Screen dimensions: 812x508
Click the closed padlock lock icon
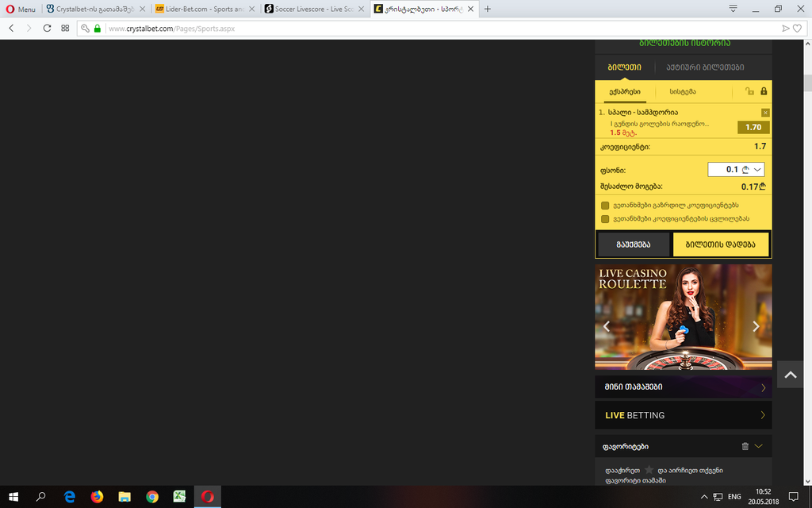click(764, 91)
